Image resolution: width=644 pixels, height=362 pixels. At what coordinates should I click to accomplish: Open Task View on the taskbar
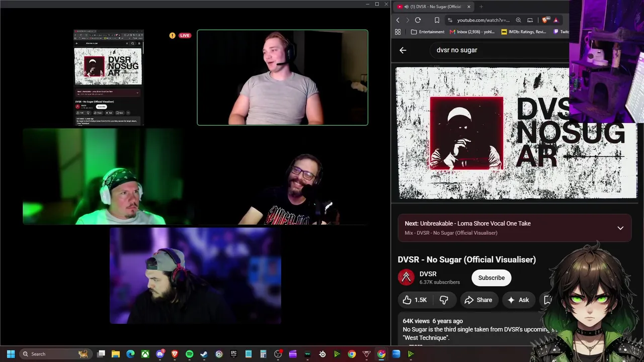coord(101,354)
